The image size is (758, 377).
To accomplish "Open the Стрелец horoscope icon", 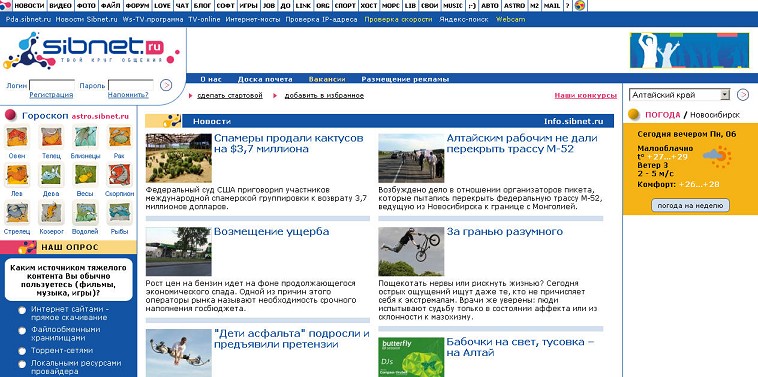I will (x=17, y=212).
